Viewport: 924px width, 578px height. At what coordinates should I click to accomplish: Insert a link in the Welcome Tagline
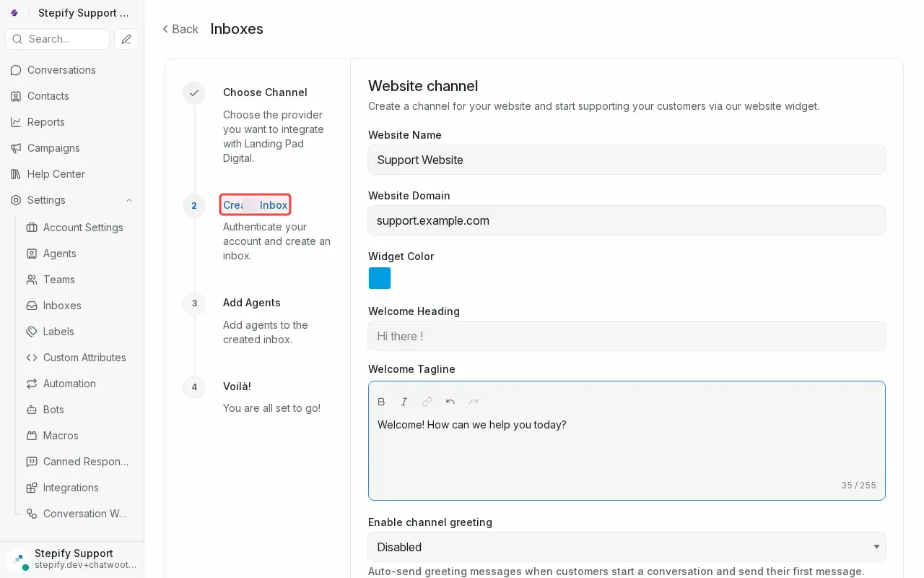click(x=427, y=402)
